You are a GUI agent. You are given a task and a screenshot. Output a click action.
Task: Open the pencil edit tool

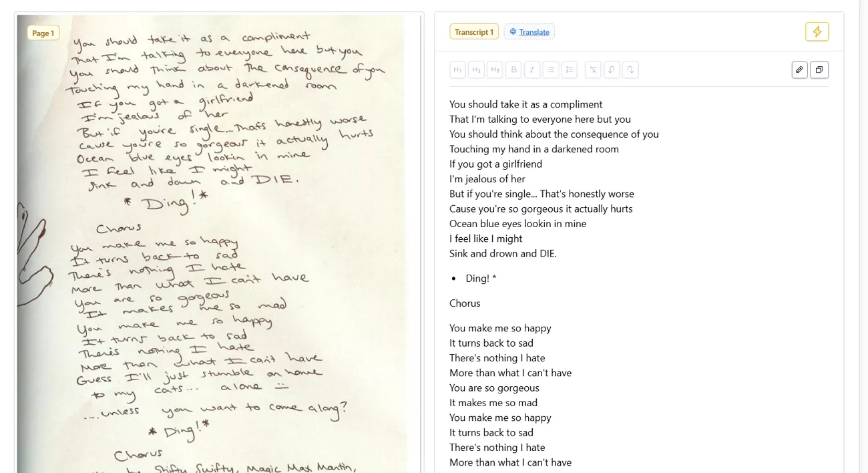tap(799, 69)
